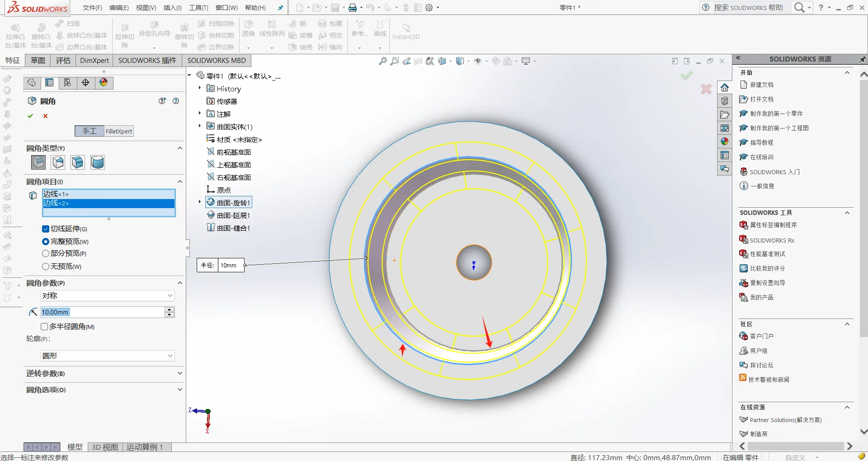Select the Surface-Extend1 feature in tree

point(233,215)
